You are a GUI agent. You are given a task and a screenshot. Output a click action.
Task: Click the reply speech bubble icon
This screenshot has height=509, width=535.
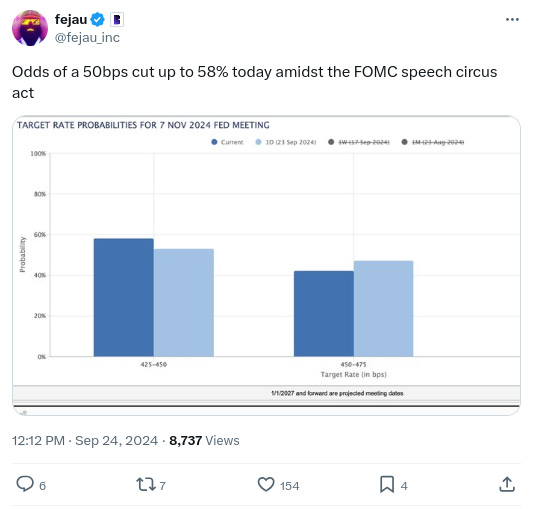pos(25,484)
